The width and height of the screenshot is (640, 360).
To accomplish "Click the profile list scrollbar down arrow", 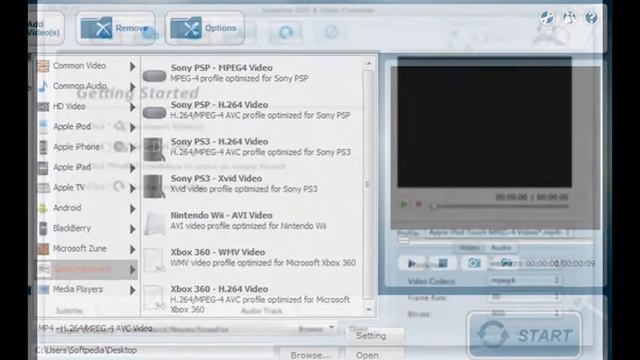I will tap(369, 310).
